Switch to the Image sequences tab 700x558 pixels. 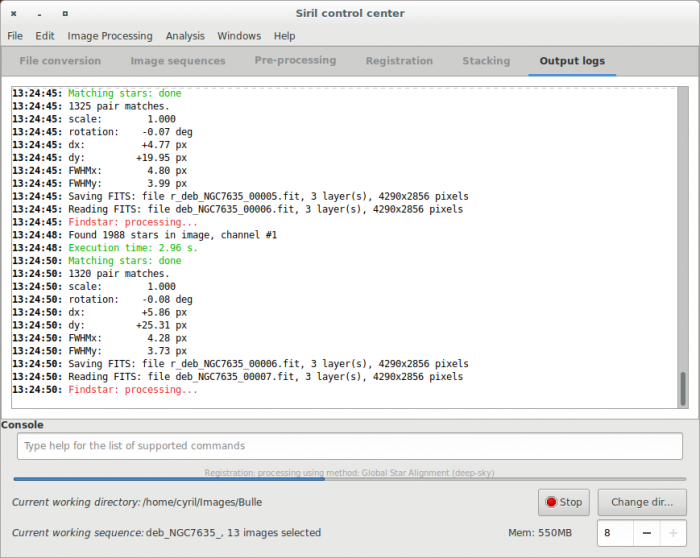click(178, 61)
